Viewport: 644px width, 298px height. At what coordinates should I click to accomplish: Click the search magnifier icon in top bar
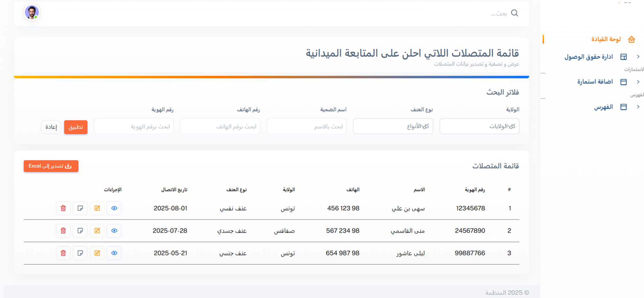pos(515,13)
